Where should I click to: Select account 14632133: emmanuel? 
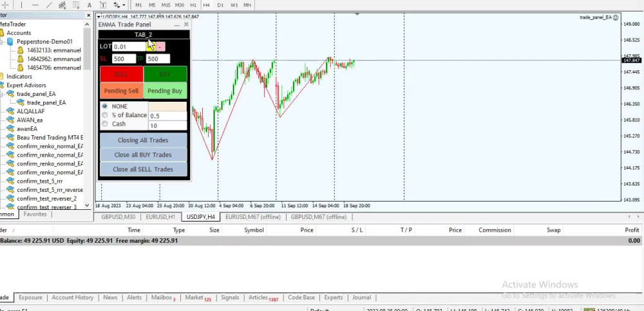click(54, 50)
